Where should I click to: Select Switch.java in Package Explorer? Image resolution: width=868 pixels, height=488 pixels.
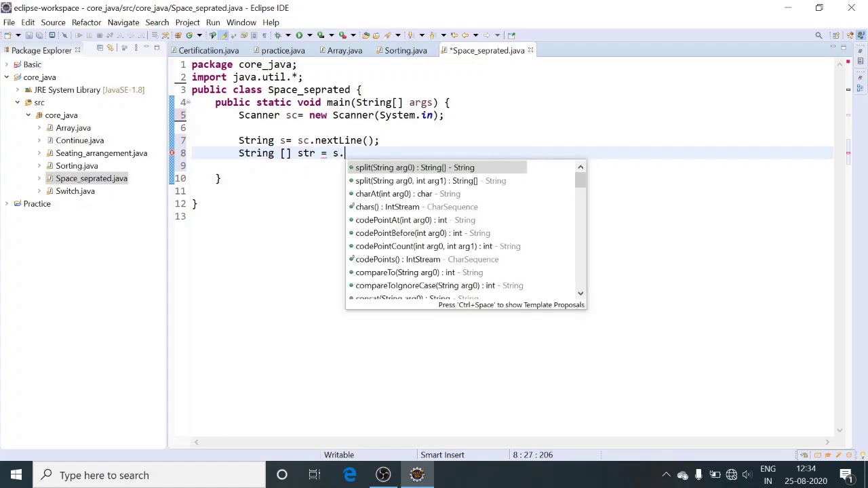click(75, 191)
